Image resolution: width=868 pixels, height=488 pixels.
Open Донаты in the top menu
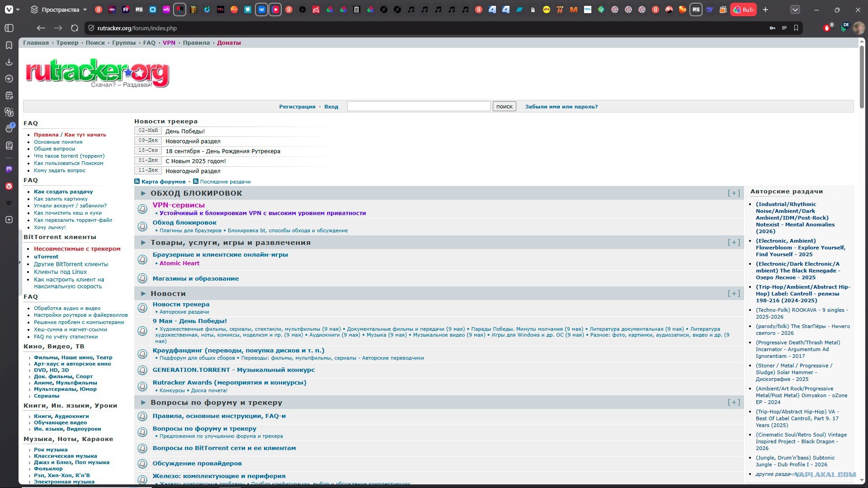pyautogui.click(x=229, y=43)
